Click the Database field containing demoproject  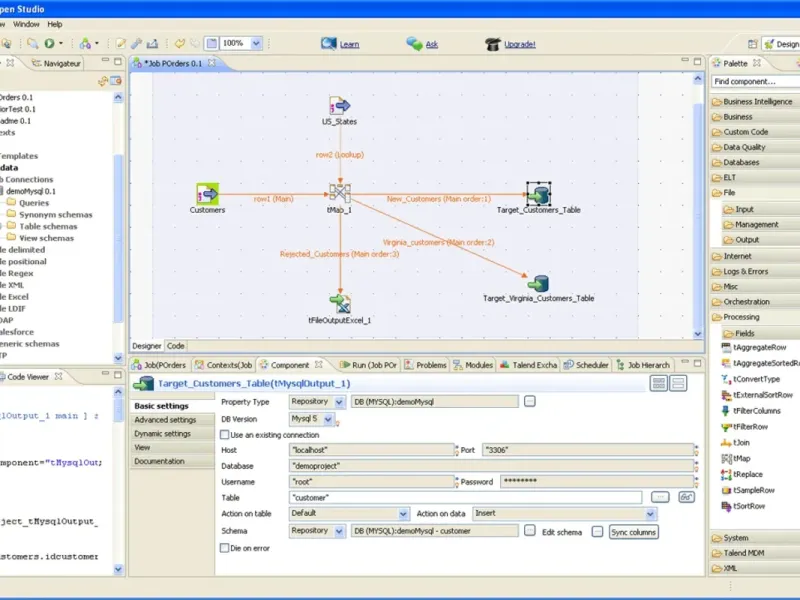coord(491,466)
